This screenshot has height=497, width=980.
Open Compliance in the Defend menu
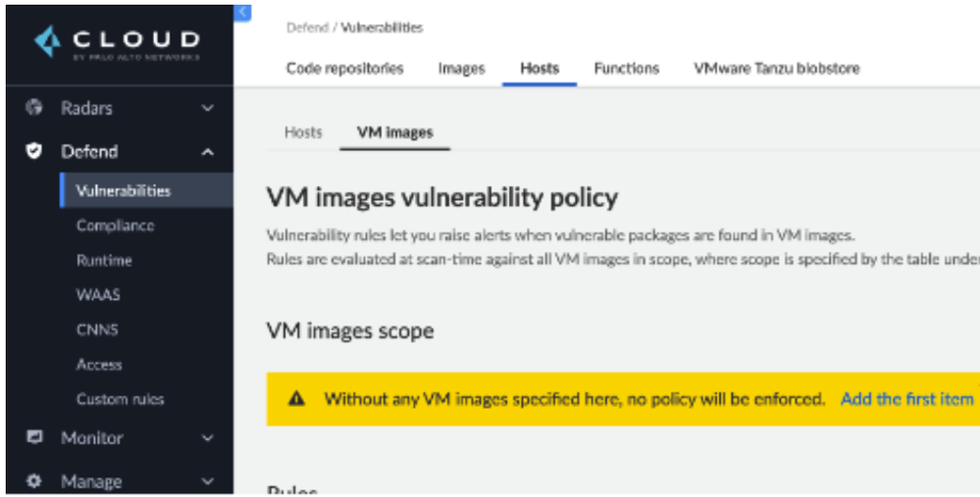coord(115,225)
